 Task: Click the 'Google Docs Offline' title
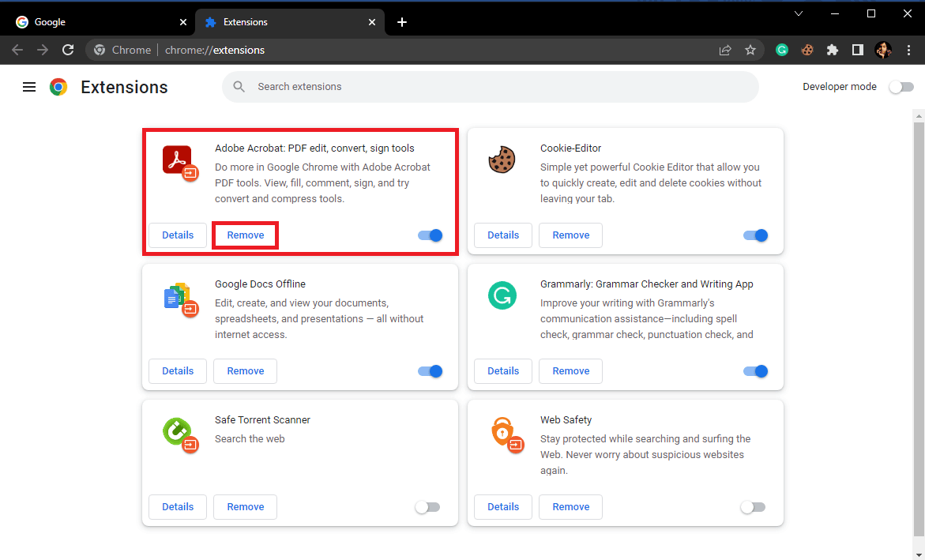[x=260, y=284]
